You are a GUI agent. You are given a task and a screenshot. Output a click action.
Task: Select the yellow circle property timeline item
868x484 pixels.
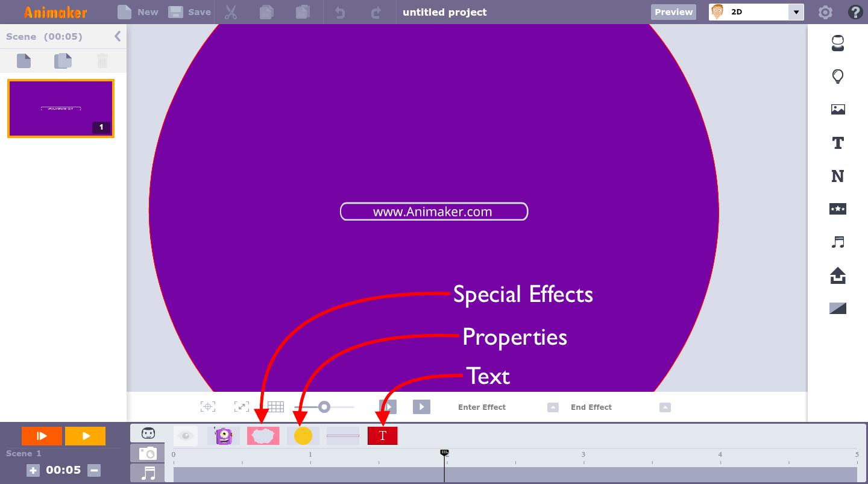(x=303, y=436)
